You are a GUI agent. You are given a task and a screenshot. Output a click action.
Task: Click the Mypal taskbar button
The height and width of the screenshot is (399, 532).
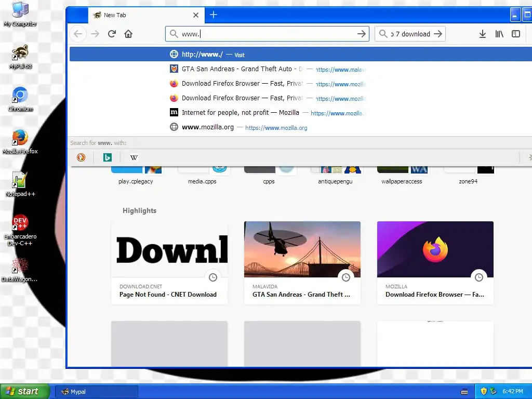click(96, 392)
